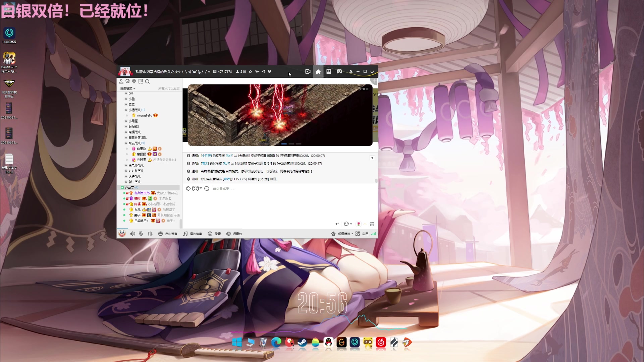
Task: Open the 魔兽世界团队 sub-channel
Action: [x=137, y=138]
